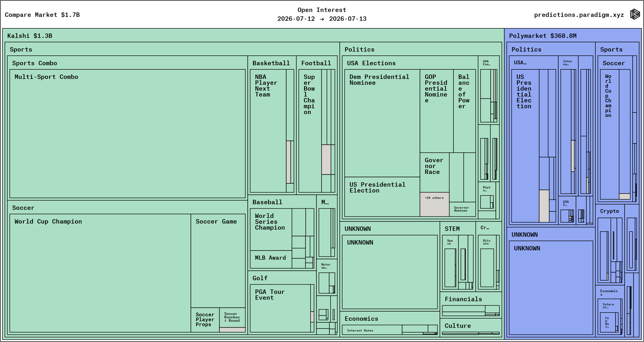644x342 pixels.
Task: Click the Compare Market $1.7B title
Action: (x=42, y=15)
